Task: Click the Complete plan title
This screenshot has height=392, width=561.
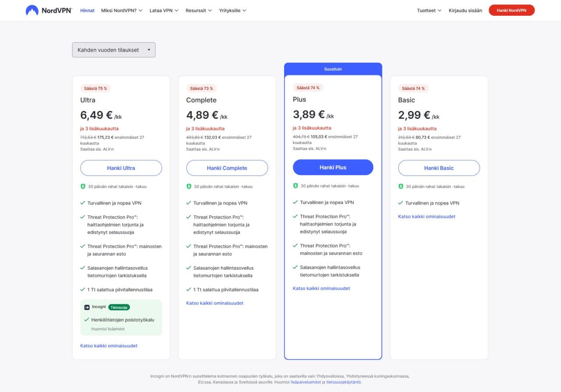Action: point(201,100)
